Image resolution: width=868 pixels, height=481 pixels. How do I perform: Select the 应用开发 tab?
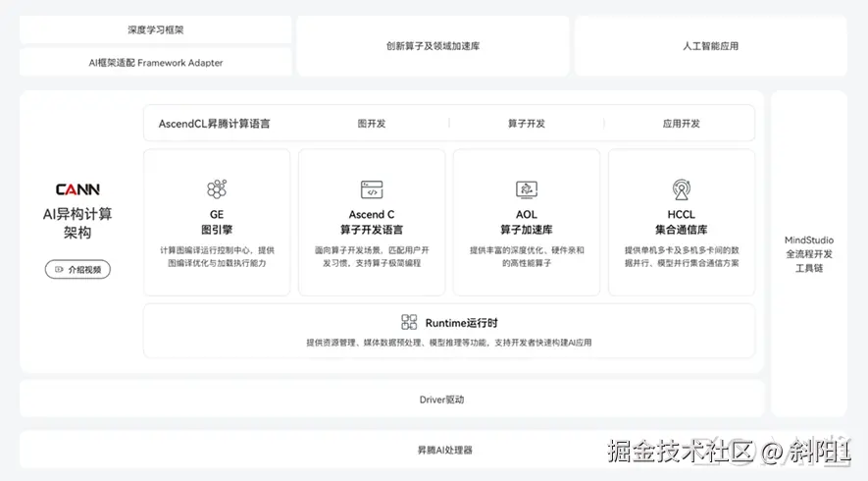click(x=682, y=123)
